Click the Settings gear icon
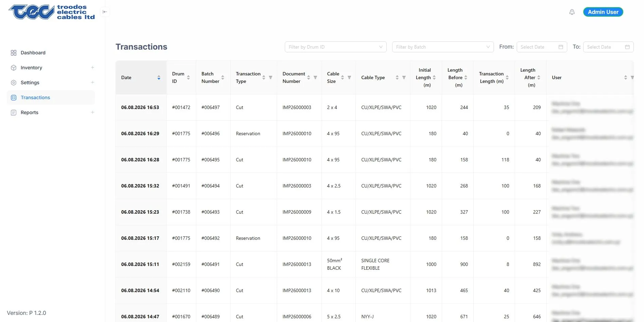This screenshot has width=644, height=322. click(14, 83)
